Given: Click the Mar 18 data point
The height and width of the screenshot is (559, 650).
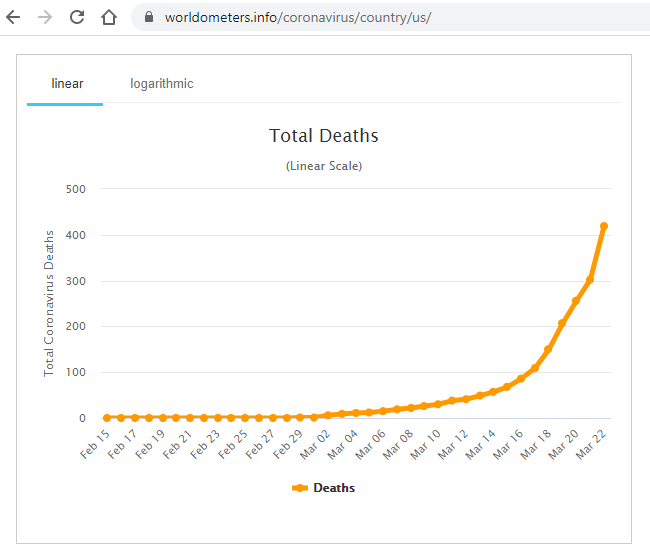Looking at the screenshot, I should pos(548,350).
